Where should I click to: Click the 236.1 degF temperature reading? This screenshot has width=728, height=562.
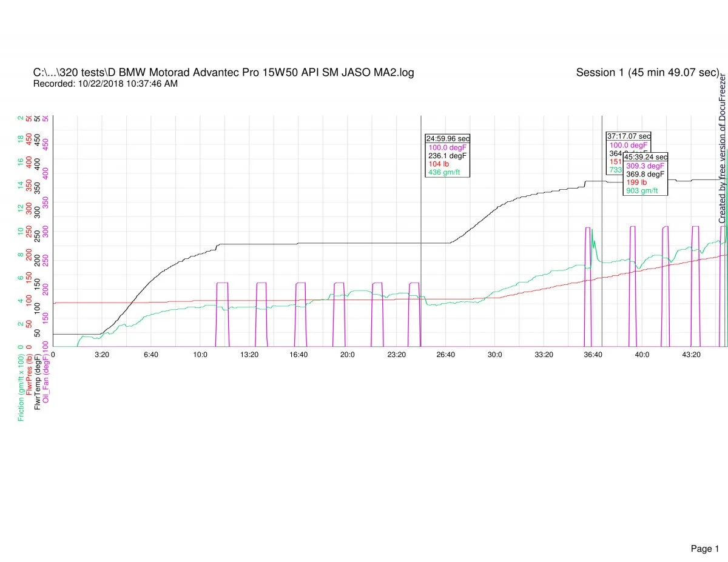click(x=447, y=156)
